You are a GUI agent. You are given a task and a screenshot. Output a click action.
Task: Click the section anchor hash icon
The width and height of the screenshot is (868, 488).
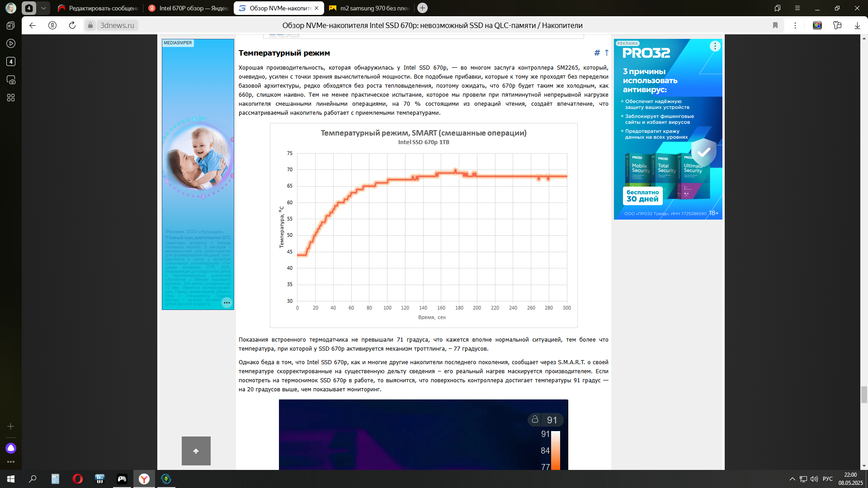tap(597, 53)
